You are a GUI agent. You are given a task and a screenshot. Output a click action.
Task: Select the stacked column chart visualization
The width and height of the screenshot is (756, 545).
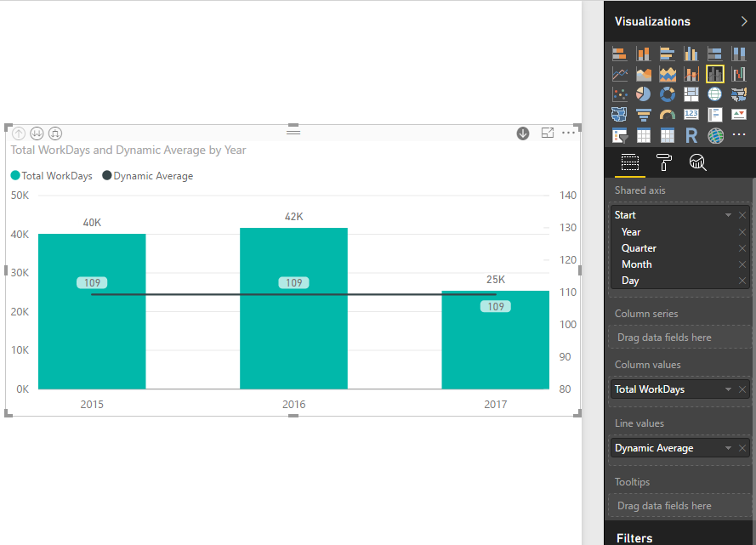643,54
